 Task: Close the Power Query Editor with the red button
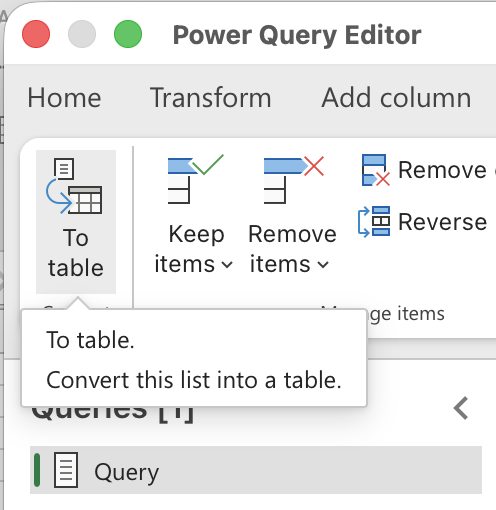coord(36,34)
